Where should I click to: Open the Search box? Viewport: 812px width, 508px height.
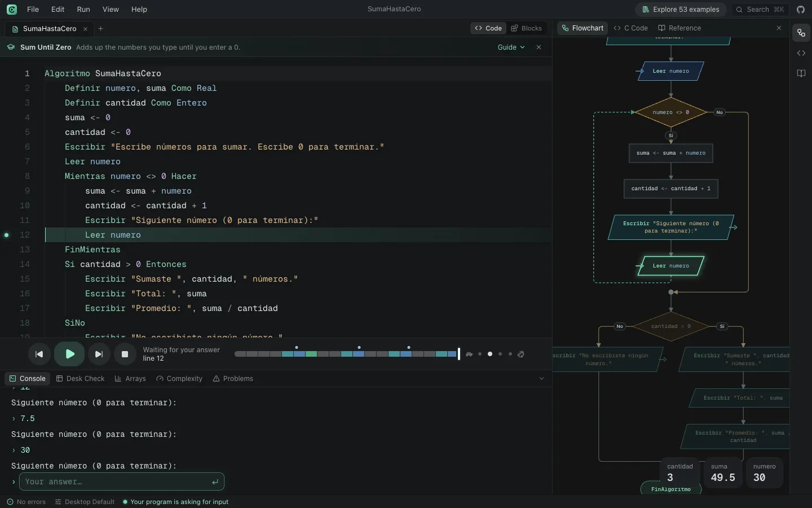coord(760,9)
